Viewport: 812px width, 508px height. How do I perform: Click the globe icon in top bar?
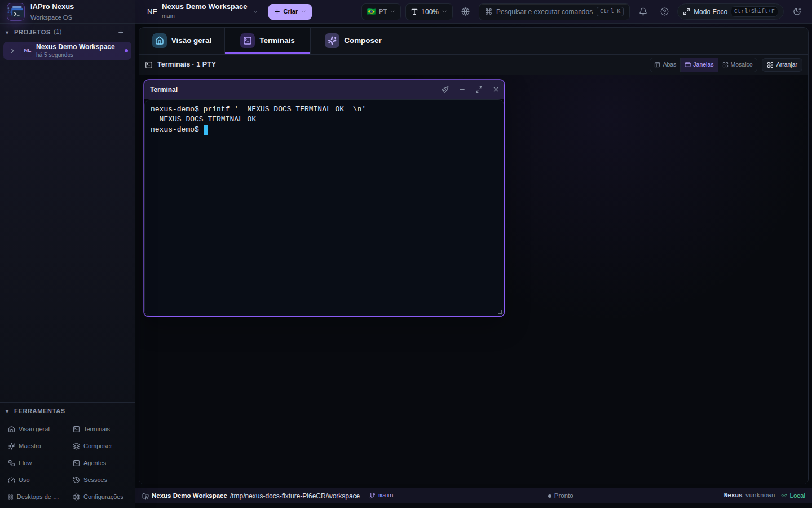[x=465, y=11]
